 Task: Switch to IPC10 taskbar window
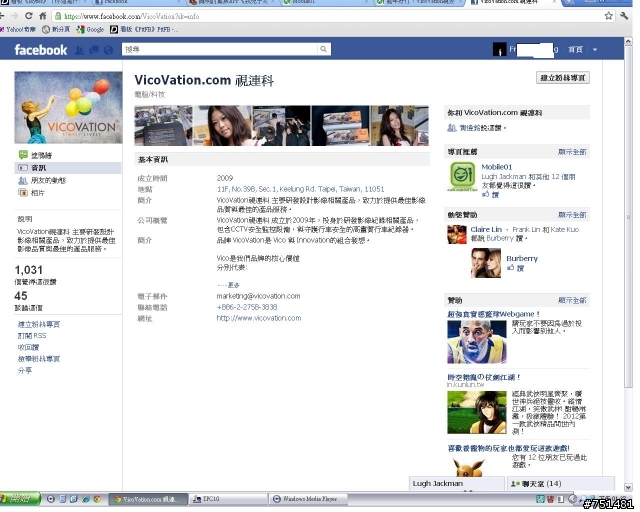coord(228,499)
